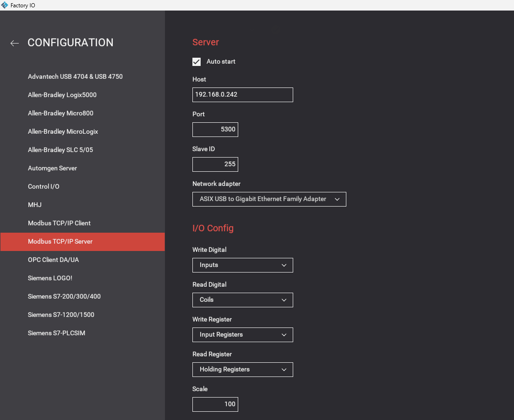
Task: Select Siemens S7-200/300/400 driver
Action: [64, 296]
